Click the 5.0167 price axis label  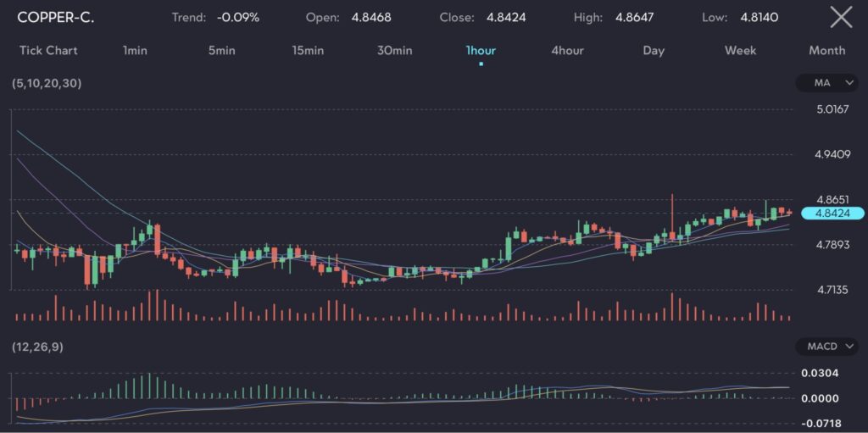[831, 109]
